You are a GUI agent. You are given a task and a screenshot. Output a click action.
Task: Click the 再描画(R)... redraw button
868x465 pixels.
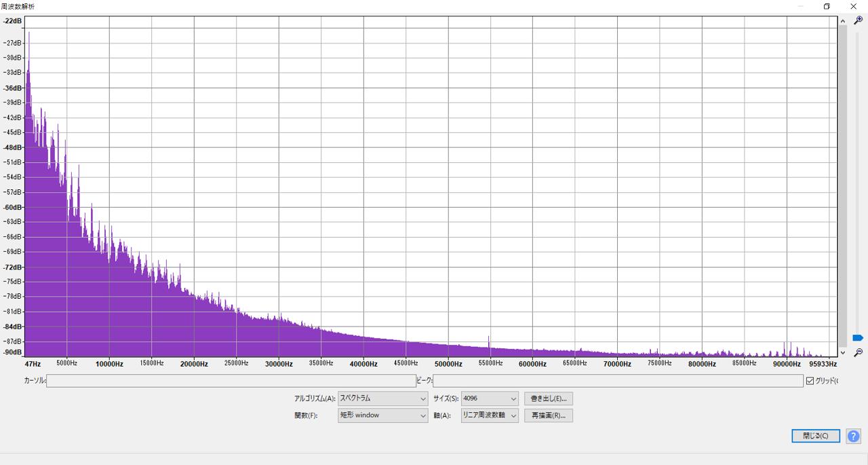[x=548, y=415]
